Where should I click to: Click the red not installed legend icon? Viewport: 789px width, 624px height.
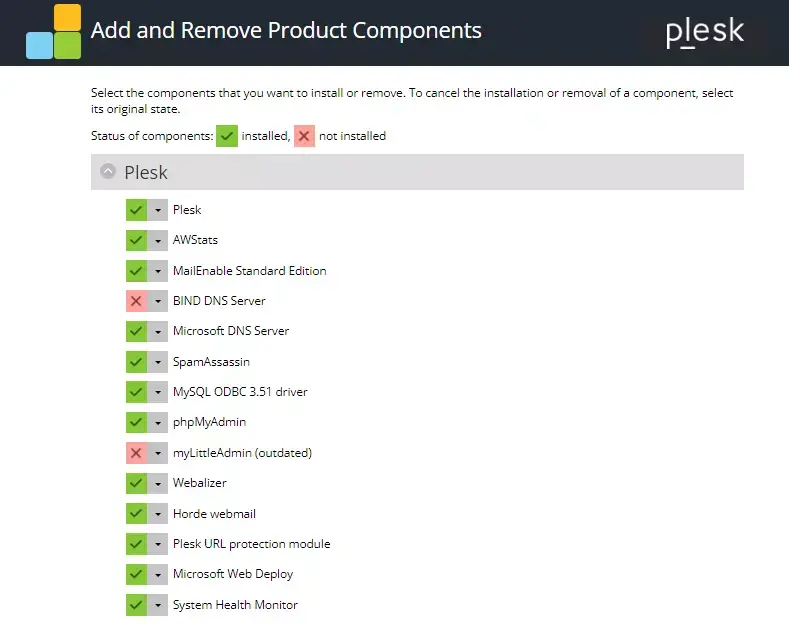tap(304, 136)
